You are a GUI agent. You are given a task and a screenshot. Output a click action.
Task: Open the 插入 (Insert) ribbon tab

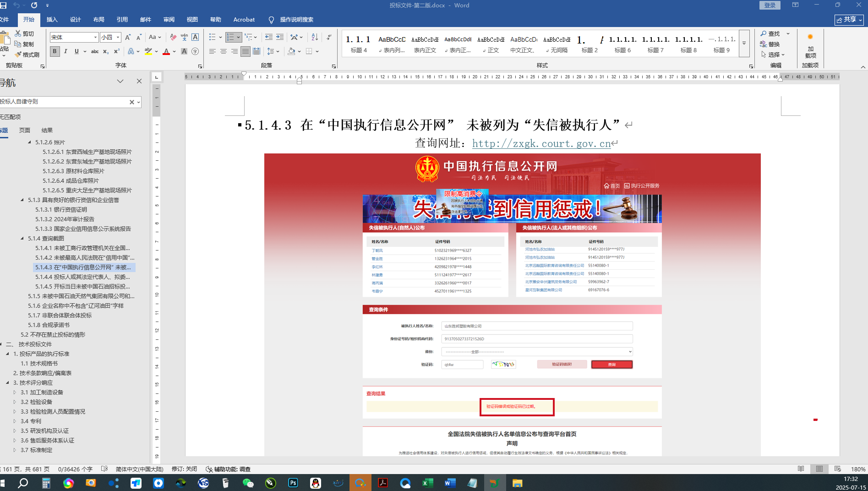pos(52,20)
